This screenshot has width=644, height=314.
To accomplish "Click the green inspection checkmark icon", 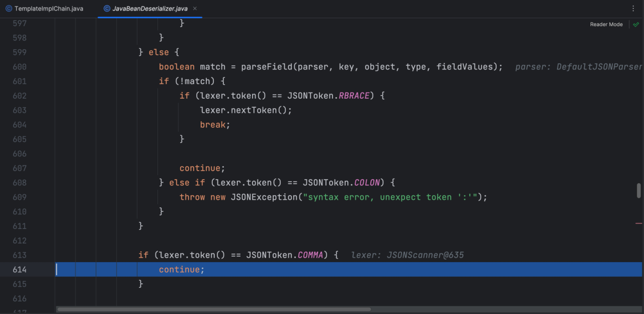I will click(636, 24).
